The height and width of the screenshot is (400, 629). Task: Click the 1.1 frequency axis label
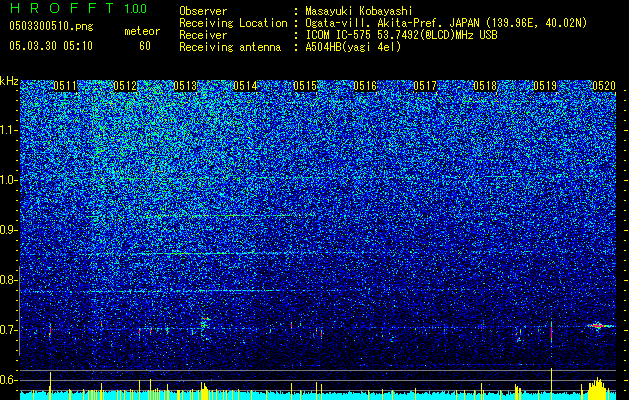(9, 130)
